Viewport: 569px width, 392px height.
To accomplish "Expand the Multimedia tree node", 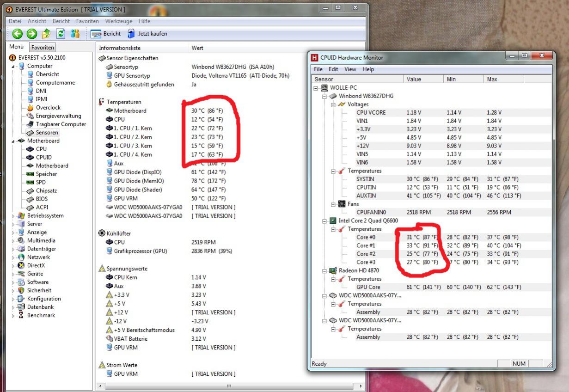I will tap(13, 241).
